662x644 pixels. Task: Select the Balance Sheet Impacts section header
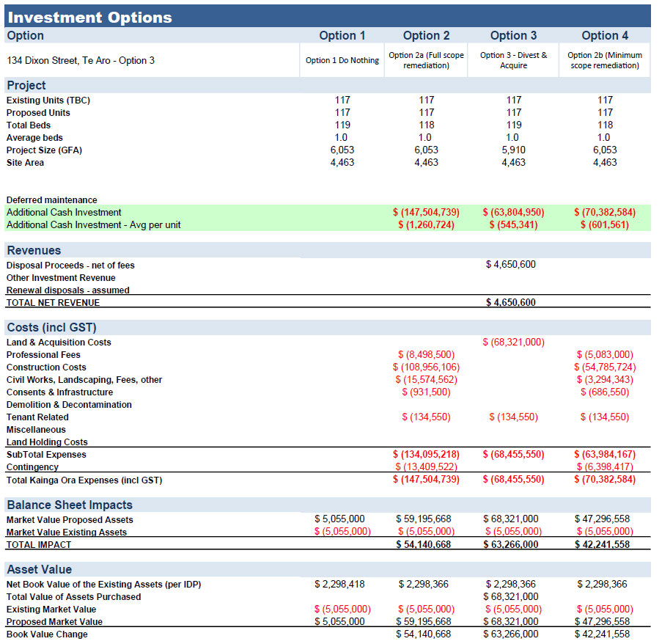pyautogui.click(x=70, y=505)
